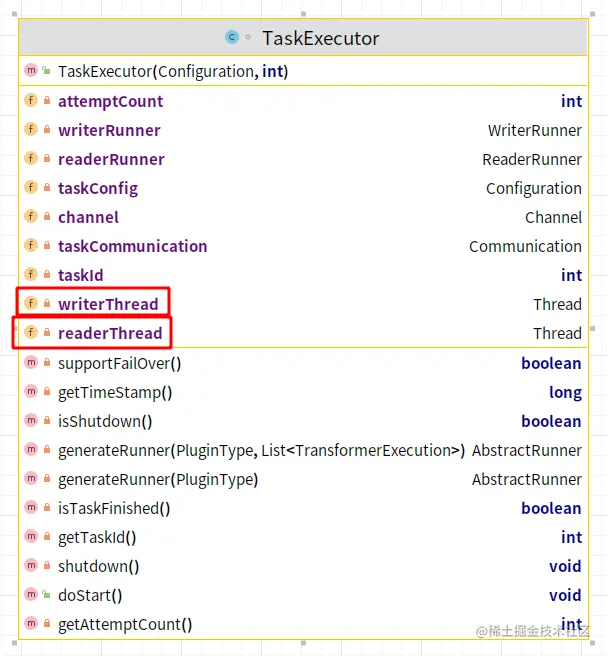Viewport: 608px width, 656px height.
Task: Click the lock icon next to isShutdown()
Action: [x=47, y=420]
